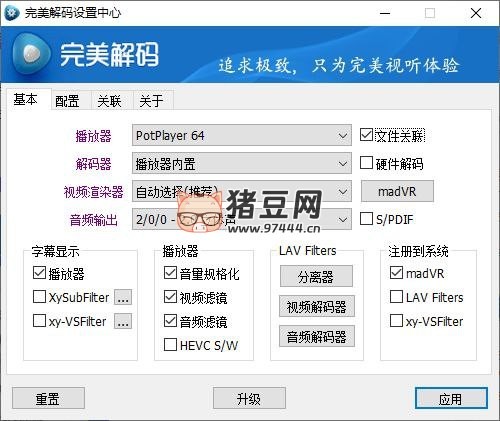Image resolution: width=500 pixels, height=421 pixels.
Task: Switch to the 基本 tab
Action: (x=26, y=99)
